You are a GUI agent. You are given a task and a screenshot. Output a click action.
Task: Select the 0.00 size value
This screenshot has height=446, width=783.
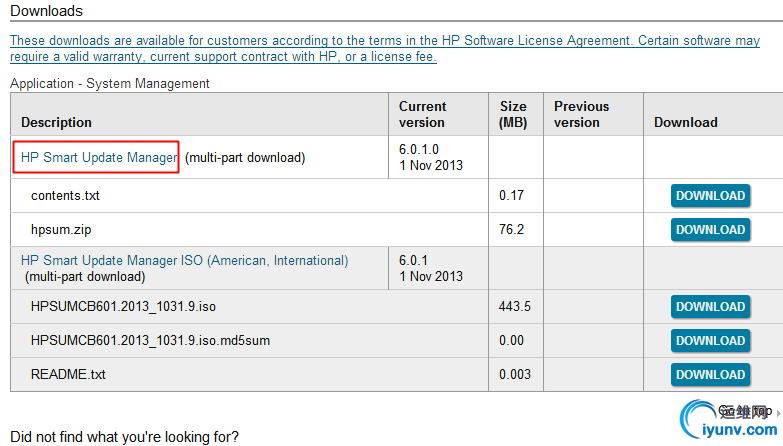pos(511,341)
